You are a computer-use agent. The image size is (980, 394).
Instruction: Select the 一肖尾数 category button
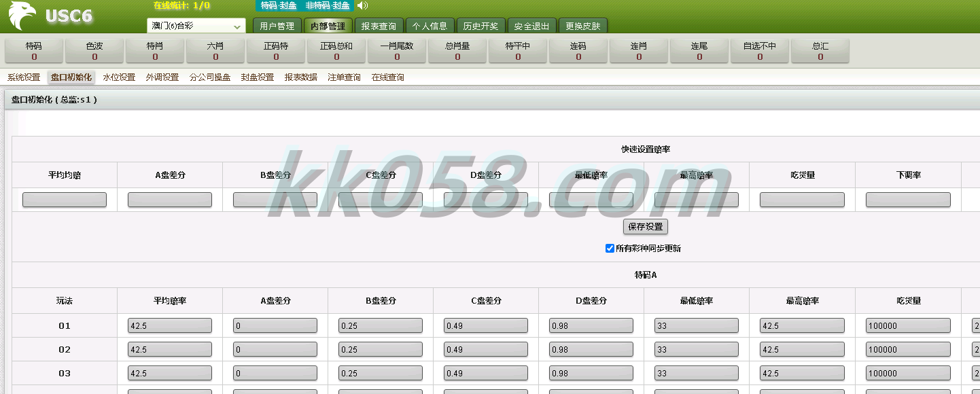click(x=397, y=51)
